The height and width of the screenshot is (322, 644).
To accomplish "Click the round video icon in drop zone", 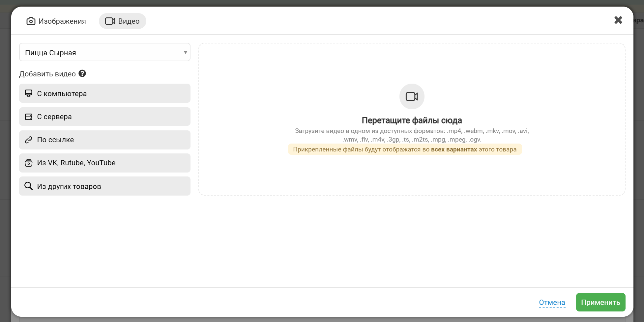I will pos(412,96).
